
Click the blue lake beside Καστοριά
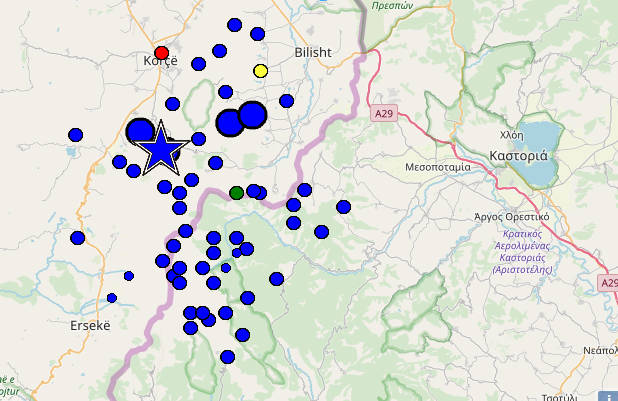[x=543, y=142]
